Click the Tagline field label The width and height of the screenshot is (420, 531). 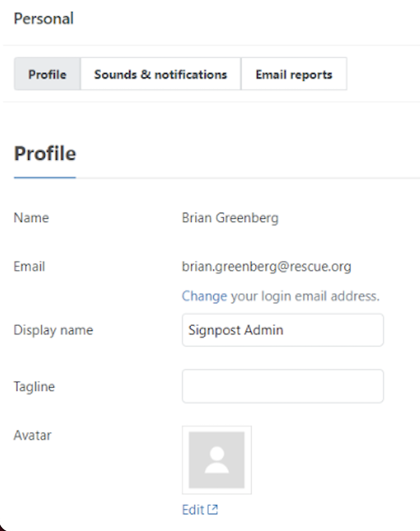click(x=34, y=386)
